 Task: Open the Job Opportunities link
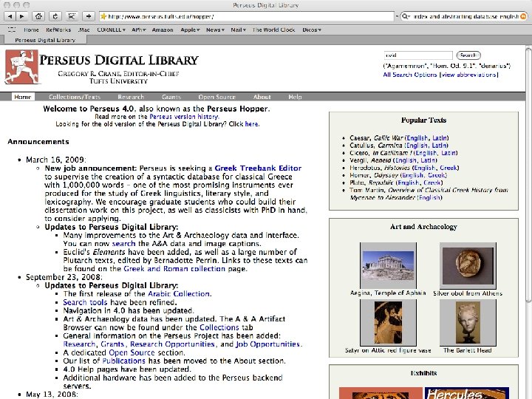click(x=267, y=344)
